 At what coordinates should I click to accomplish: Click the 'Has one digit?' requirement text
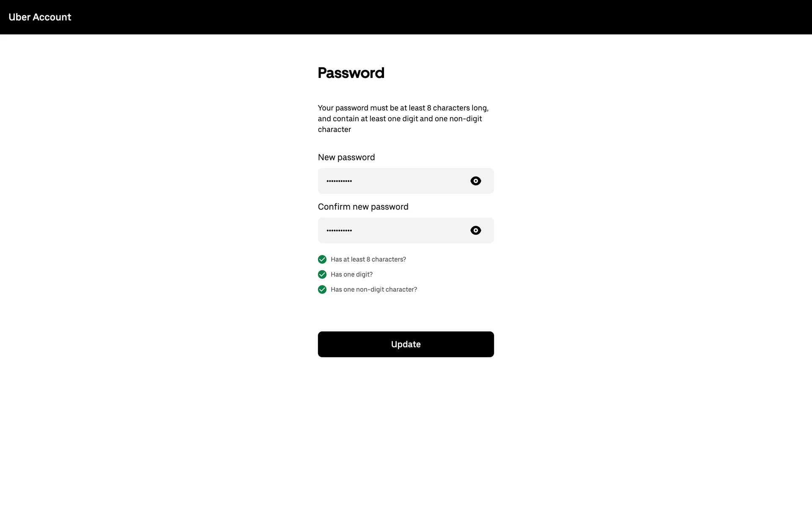[x=351, y=274]
